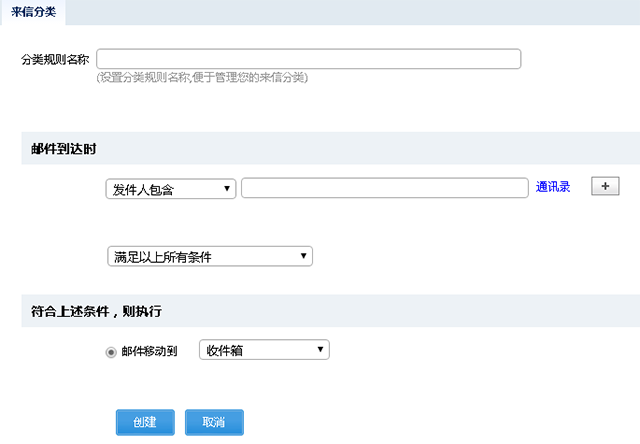Viewport: 640px width, 444px height.
Task: Focus the 分类规则名称 text field
Action: click(x=308, y=59)
